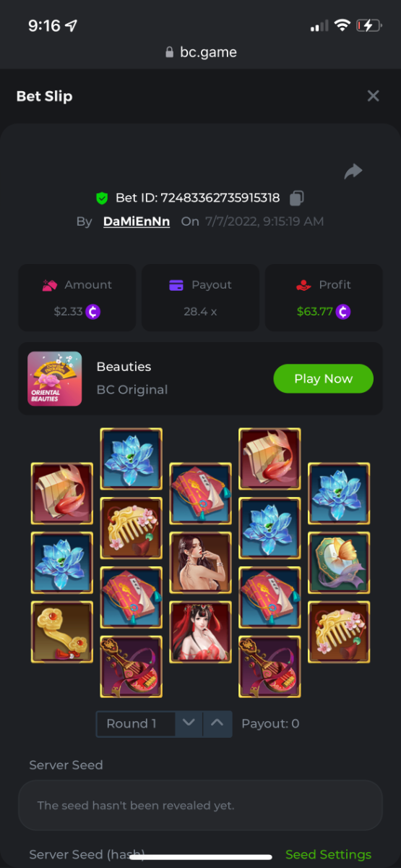
Task: Copy the Bet ID with copy icon
Action: 296,197
